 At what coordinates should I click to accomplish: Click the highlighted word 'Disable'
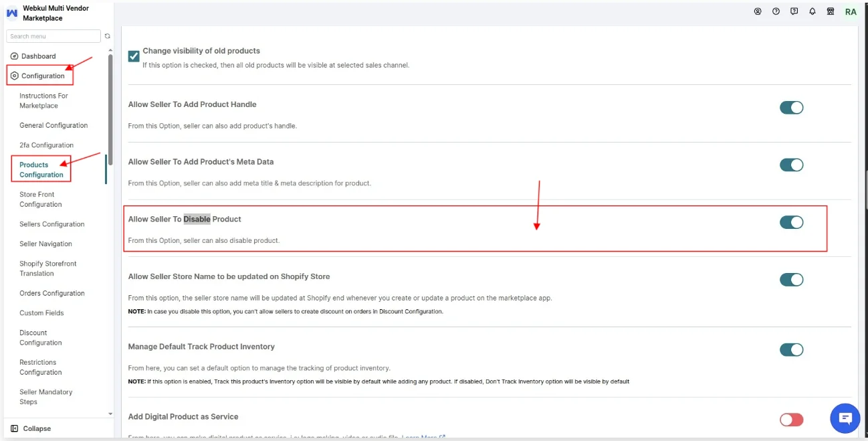(197, 219)
